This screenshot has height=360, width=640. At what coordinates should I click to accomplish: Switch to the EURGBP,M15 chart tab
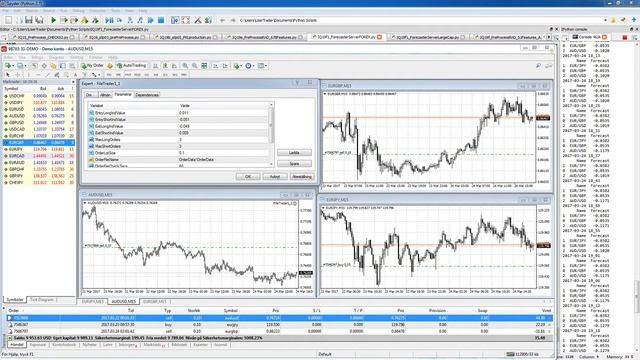155,302
